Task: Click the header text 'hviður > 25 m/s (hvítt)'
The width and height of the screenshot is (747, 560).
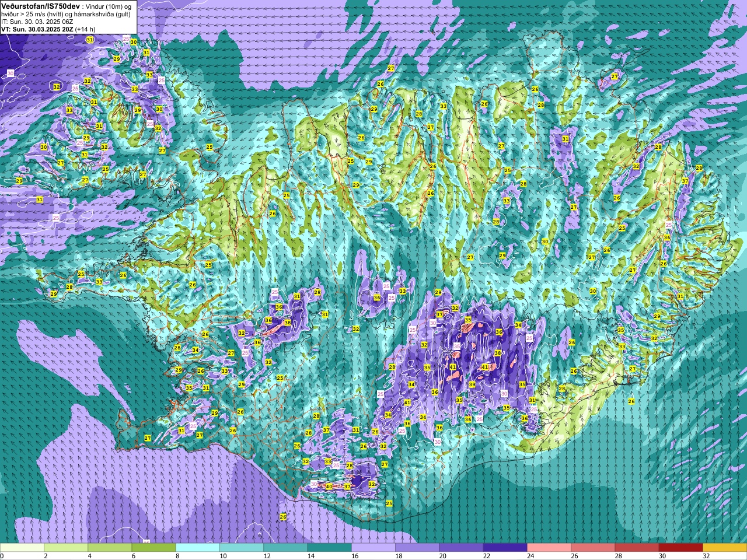Action: pyautogui.click(x=32, y=13)
